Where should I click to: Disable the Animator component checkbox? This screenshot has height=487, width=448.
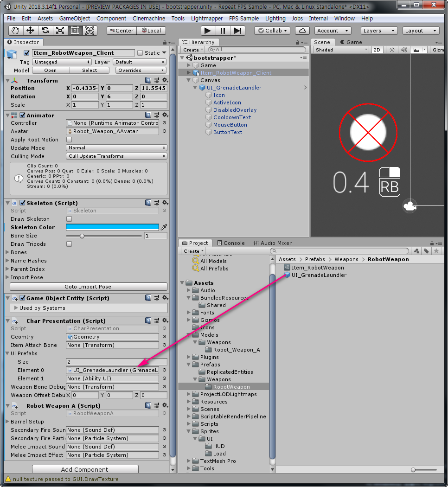22,115
